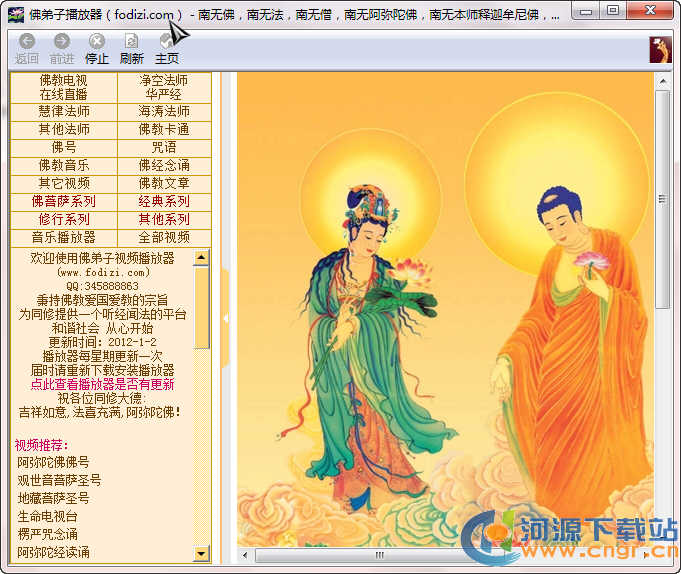Show 全部视频 all videos

[164, 238]
